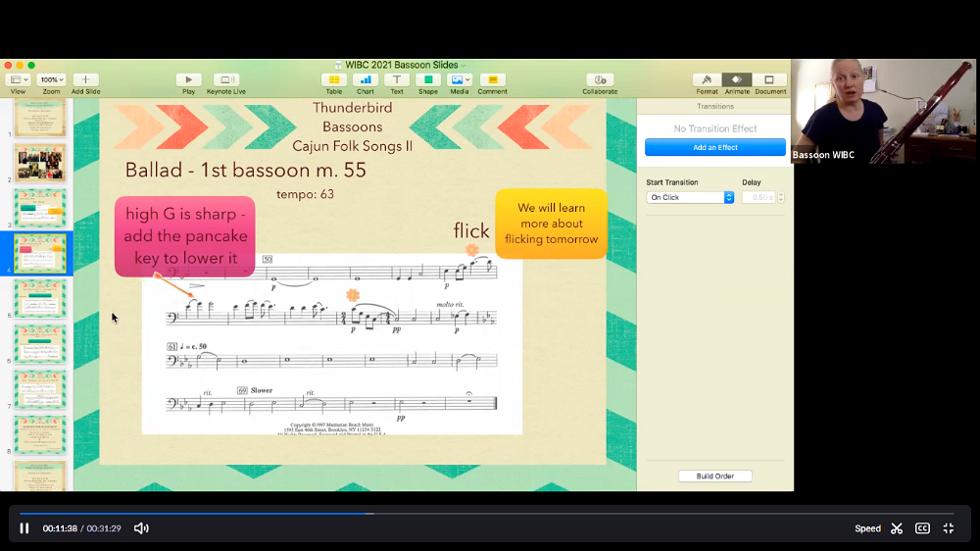The height and width of the screenshot is (551, 980).
Task: Open the Media insert menu
Action: coord(460,80)
